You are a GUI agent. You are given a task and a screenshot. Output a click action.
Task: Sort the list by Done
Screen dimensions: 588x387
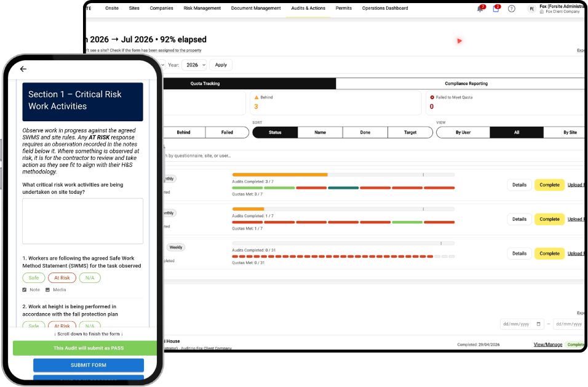[365, 132]
